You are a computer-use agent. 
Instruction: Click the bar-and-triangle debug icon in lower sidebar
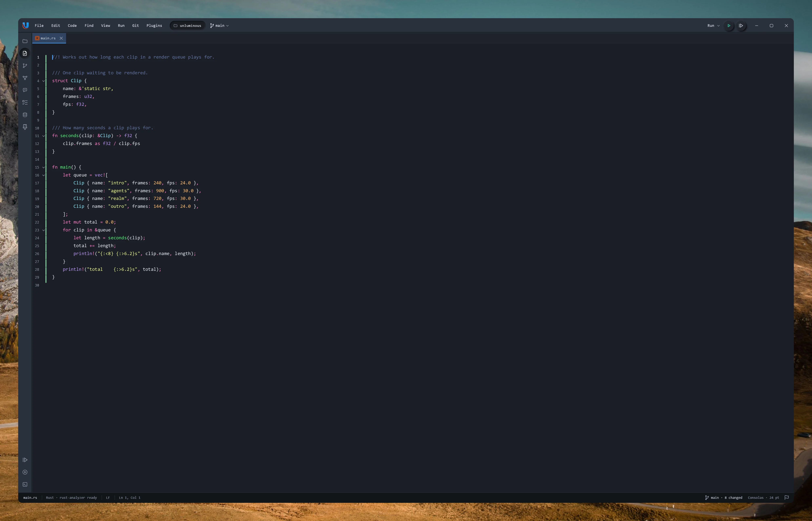coord(25,460)
